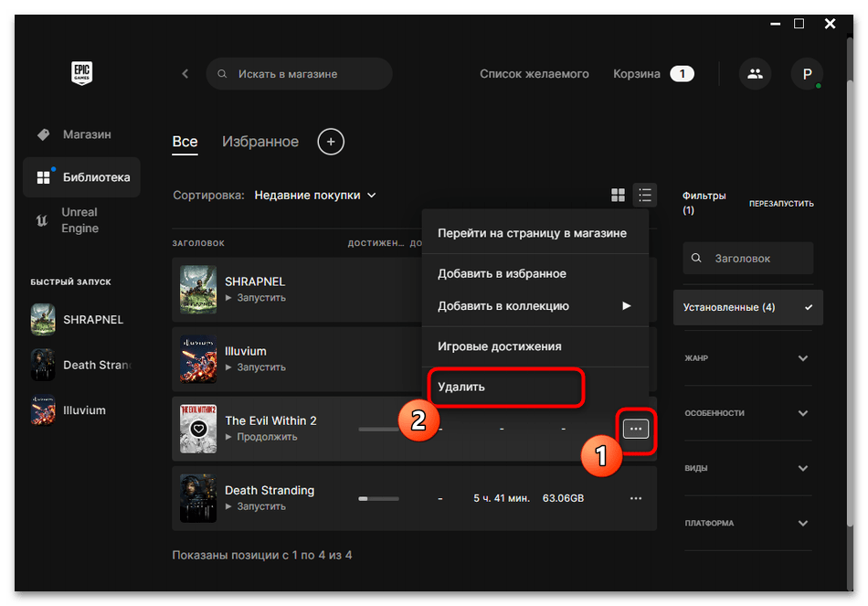
Task: Uncheck the Установленные (4) filter
Action: tap(748, 307)
